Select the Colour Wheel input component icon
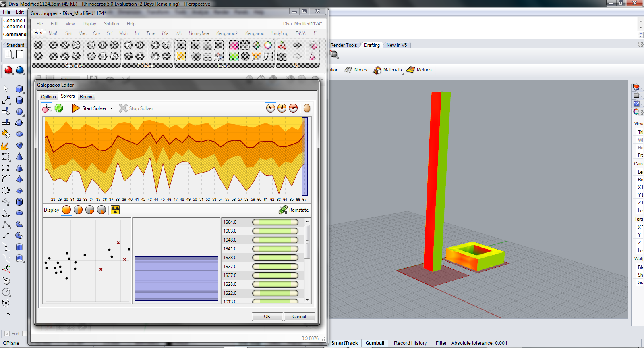 268,45
